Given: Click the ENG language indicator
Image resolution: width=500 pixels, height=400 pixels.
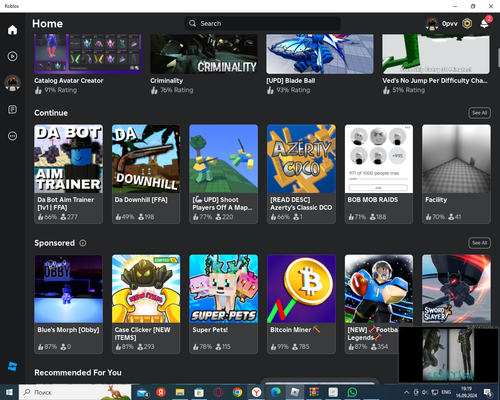Looking at the screenshot, I should (x=446, y=392).
